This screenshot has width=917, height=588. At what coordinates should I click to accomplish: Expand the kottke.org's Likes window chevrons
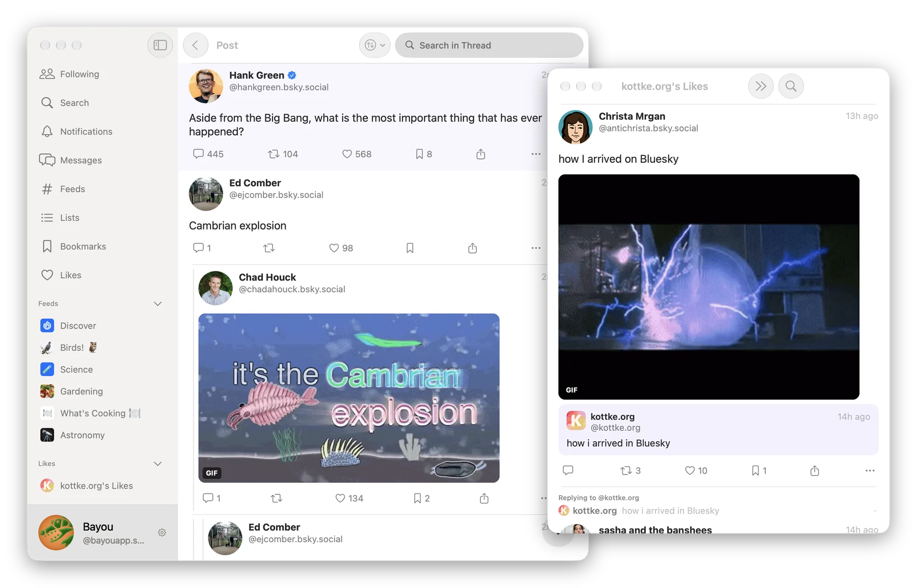coord(761,87)
